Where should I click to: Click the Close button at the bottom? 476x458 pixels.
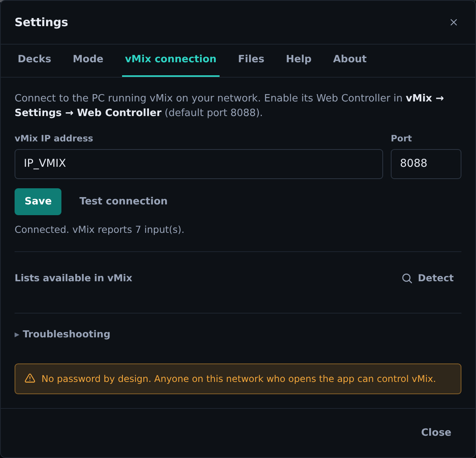click(x=436, y=432)
